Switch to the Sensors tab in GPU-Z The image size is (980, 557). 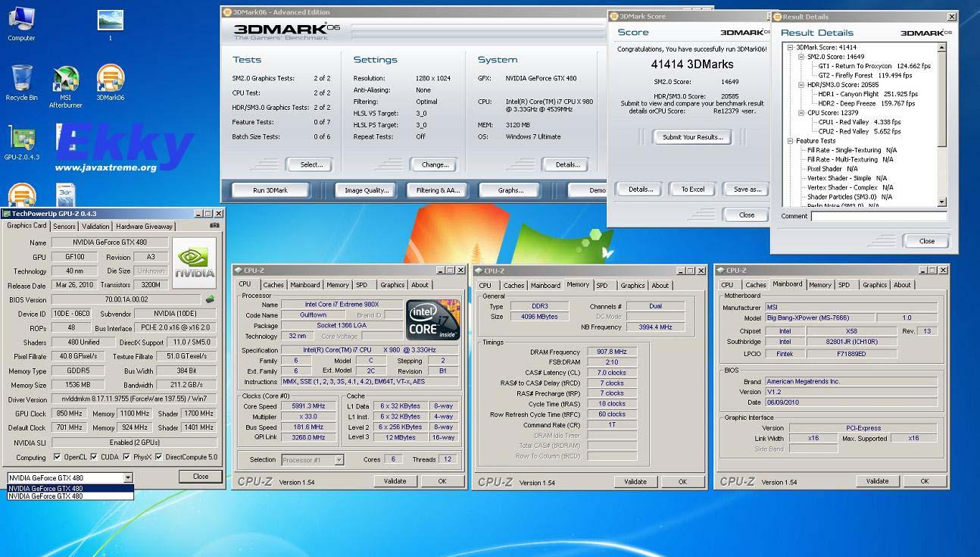[x=64, y=227]
